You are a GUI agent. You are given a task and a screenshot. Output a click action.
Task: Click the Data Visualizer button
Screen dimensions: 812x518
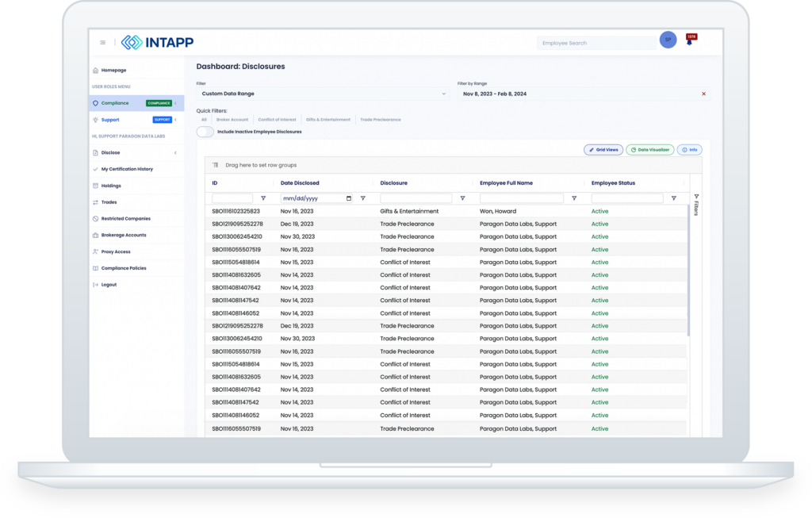[649, 149]
